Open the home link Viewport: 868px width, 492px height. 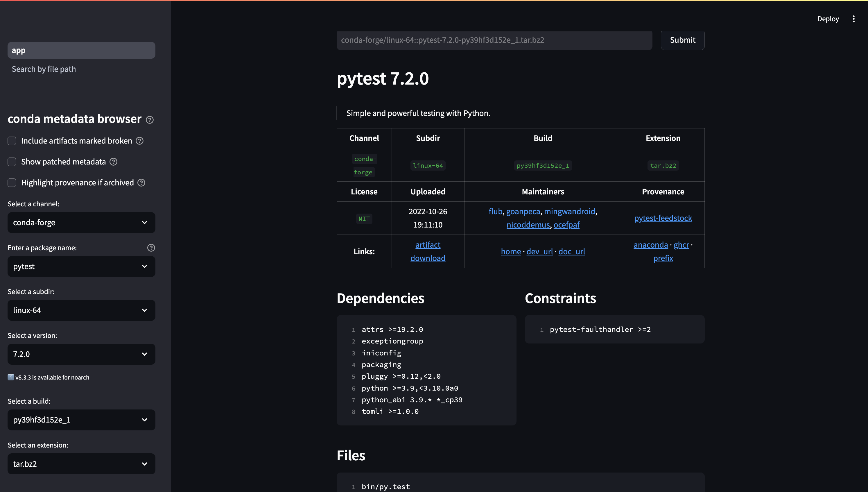tap(511, 251)
